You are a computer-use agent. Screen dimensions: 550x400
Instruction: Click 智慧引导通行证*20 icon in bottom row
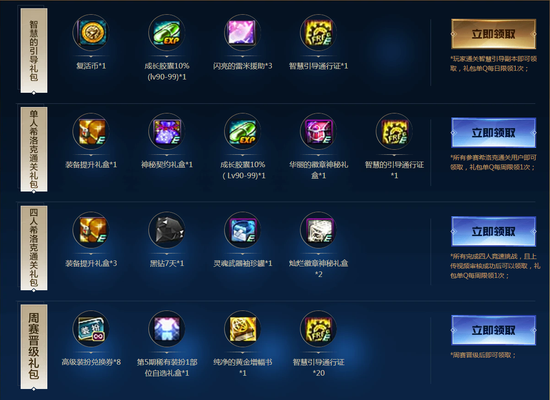tap(318, 329)
